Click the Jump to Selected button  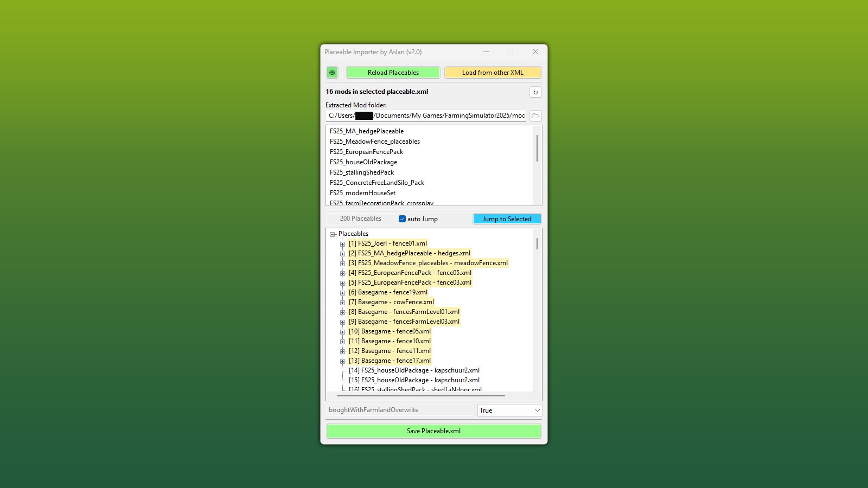click(x=507, y=219)
